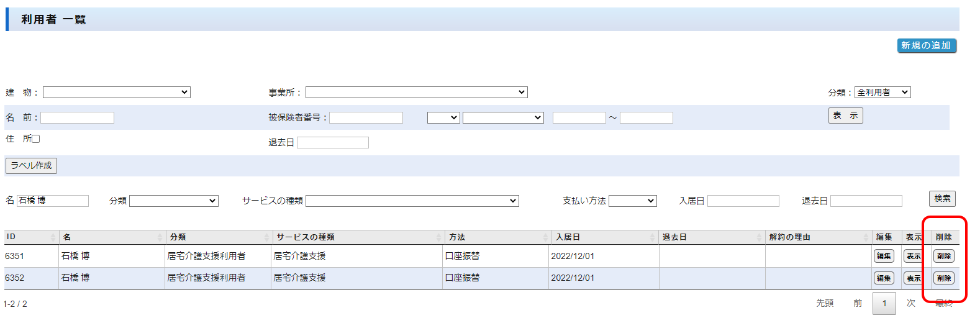This screenshot has height=323, width=980.
Task: Focus the 名前 input field
Action: click(x=77, y=117)
